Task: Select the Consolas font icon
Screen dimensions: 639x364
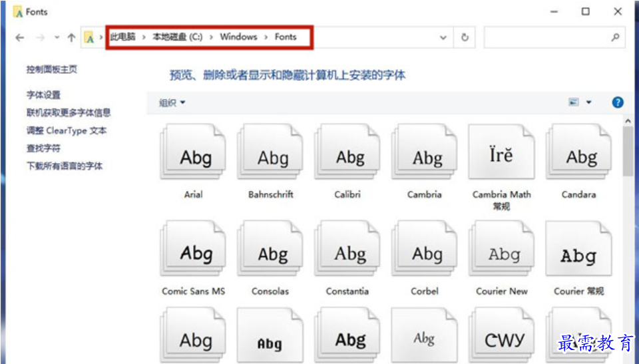Action: click(x=270, y=248)
